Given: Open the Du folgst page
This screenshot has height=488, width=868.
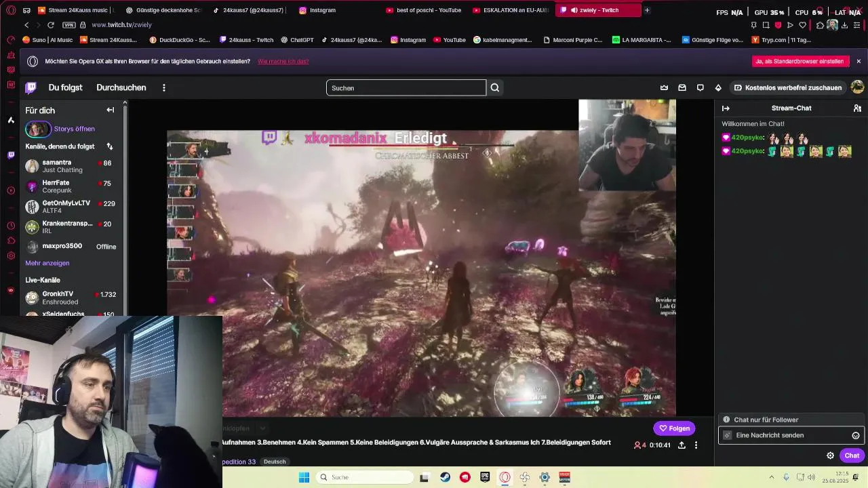Looking at the screenshot, I should click(x=65, y=87).
